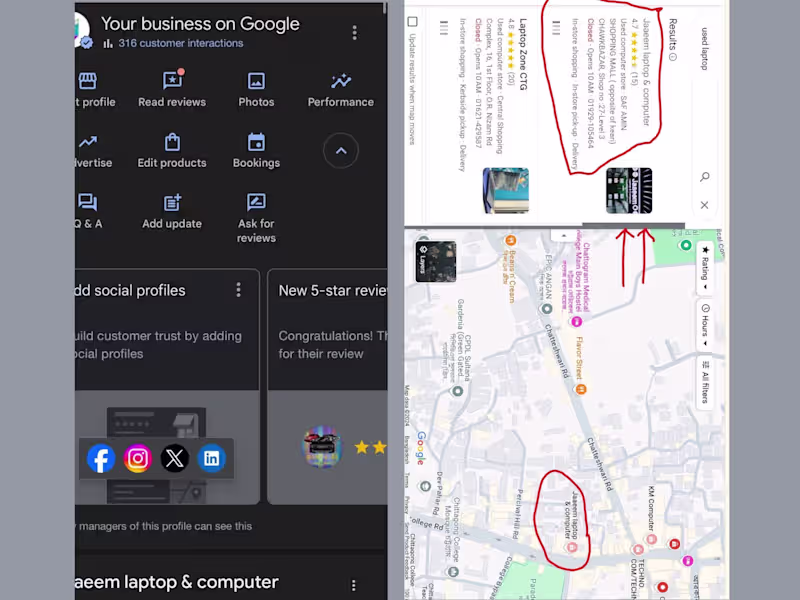Image resolution: width=800 pixels, height=600 pixels.
Task: Open the Photos section icon
Action: pyautogui.click(x=256, y=79)
